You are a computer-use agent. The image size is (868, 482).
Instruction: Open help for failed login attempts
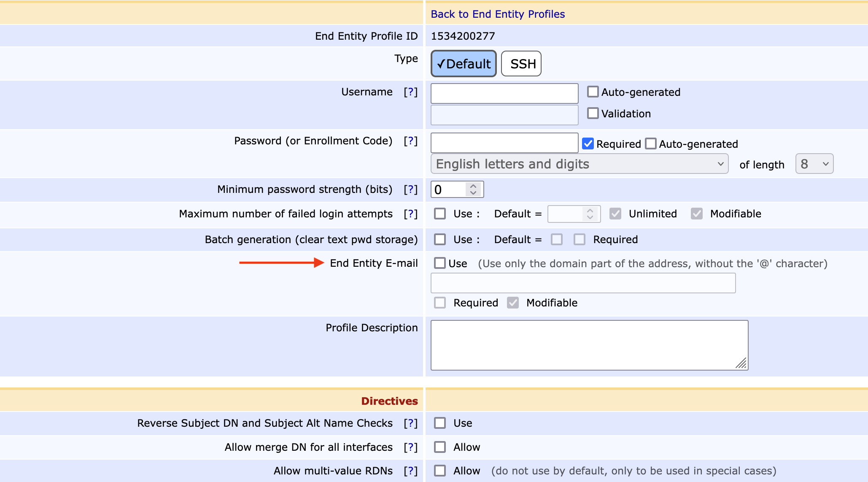coord(410,214)
